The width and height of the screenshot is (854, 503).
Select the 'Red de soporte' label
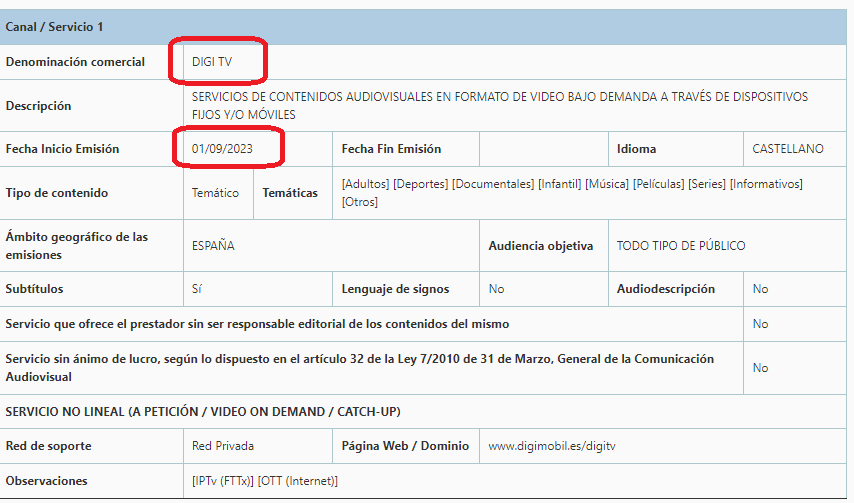click(x=48, y=446)
